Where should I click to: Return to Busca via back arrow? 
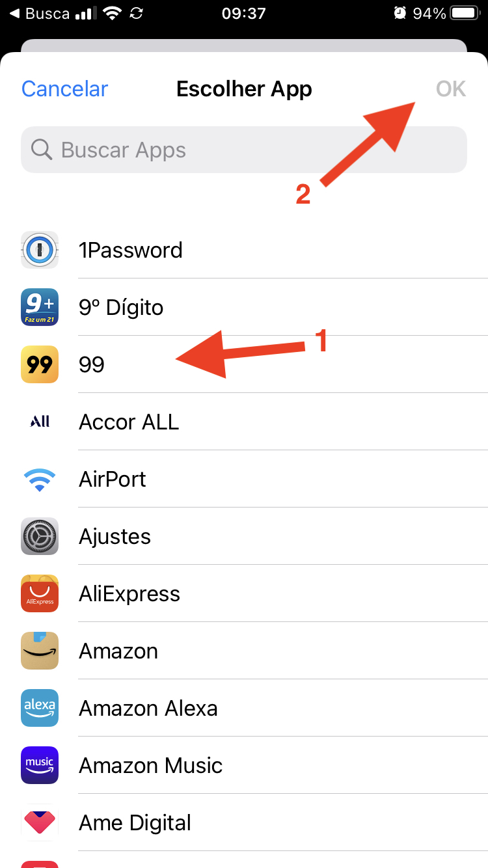(x=39, y=13)
